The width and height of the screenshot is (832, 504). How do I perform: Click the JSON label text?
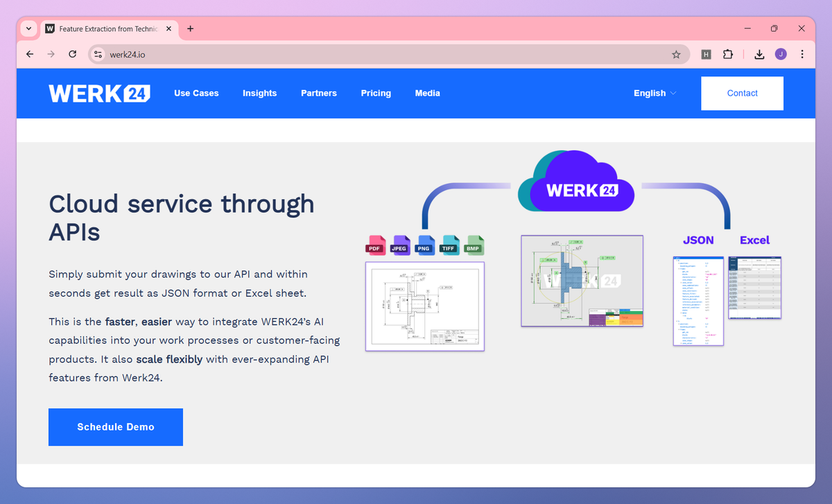(698, 240)
